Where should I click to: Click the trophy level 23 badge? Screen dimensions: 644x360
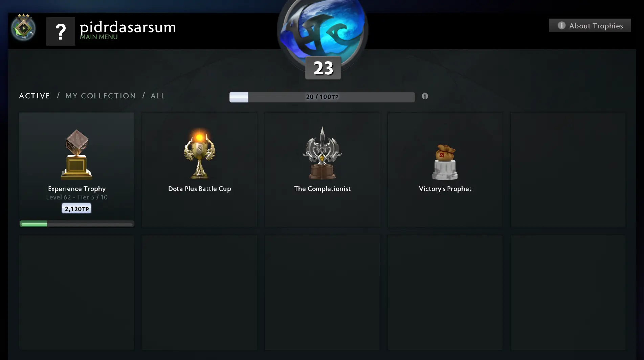pyautogui.click(x=323, y=68)
